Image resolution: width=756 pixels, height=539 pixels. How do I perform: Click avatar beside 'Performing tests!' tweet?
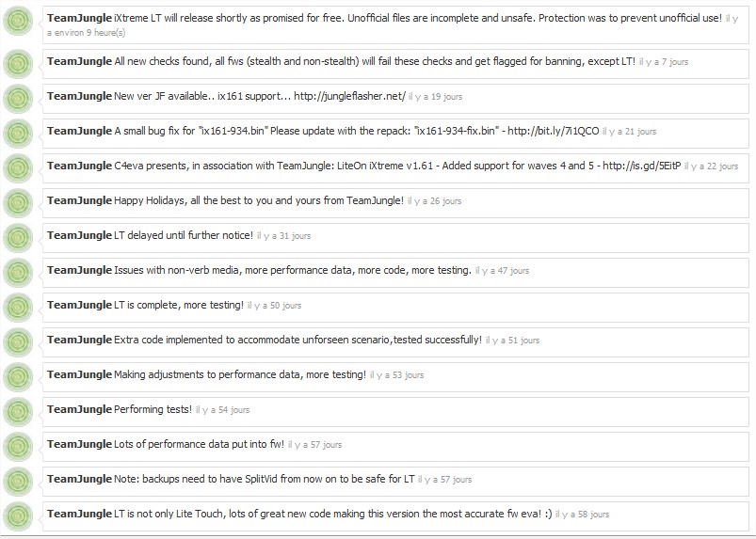[18, 412]
